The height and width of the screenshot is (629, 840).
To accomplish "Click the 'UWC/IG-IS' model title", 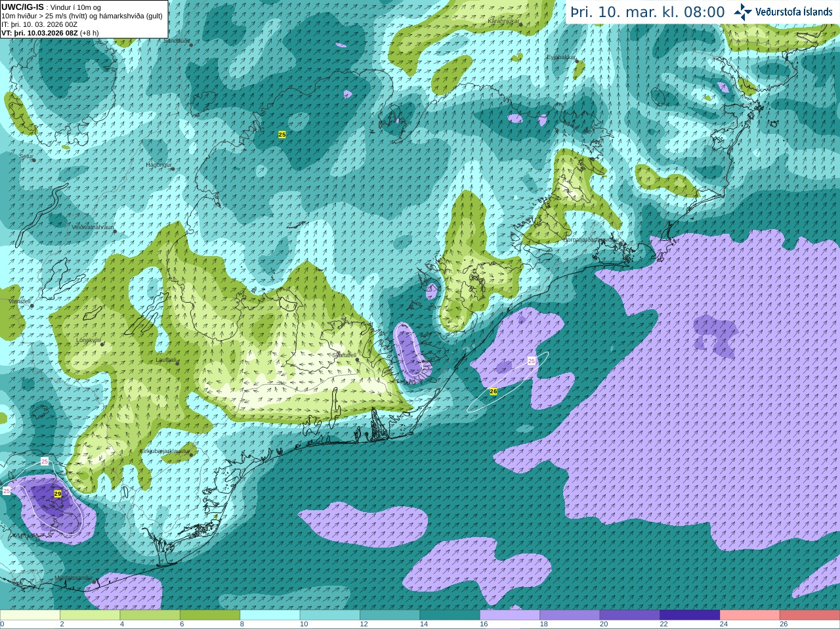I will tap(22, 7).
